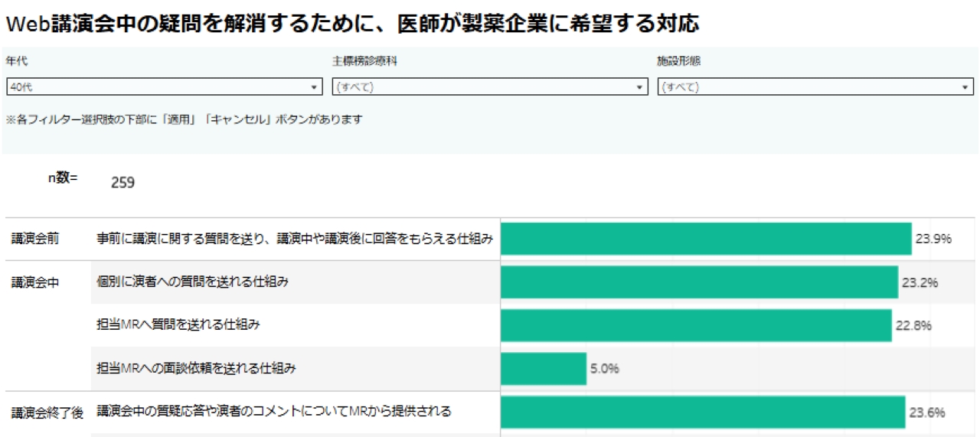Select row label starting 講演会中の質疑応答
The image size is (980, 437).
click(274, 412)
